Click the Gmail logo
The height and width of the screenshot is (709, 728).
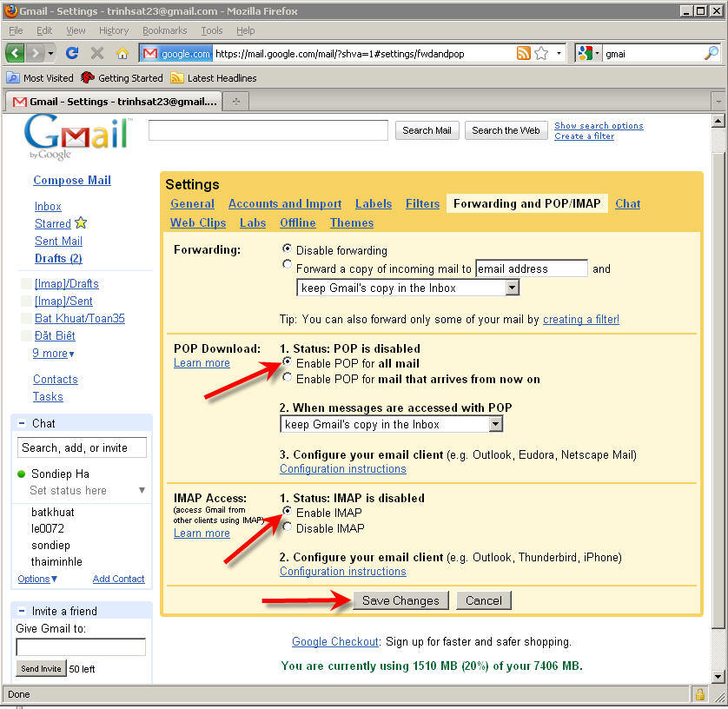(76, 136)
